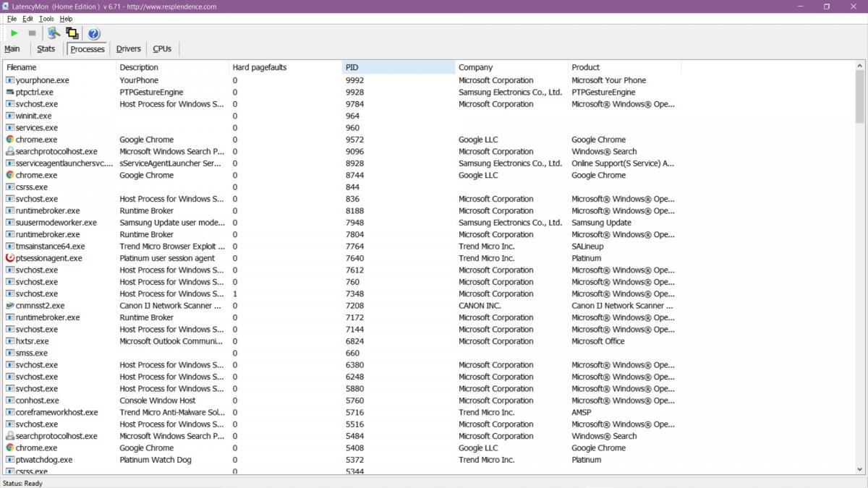Screen dimensions: 868x488
Task: Switch to the Stats tab
Action: coord(46,49)
